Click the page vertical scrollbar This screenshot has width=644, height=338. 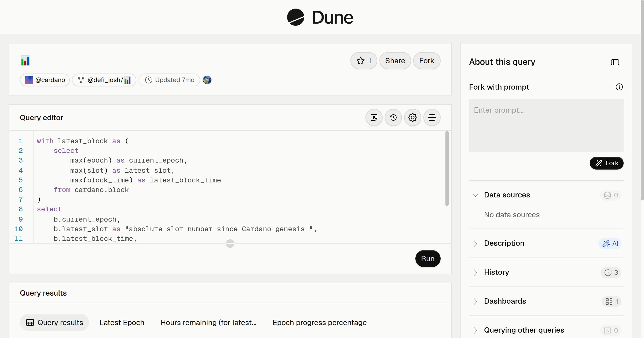click(642, 100)
